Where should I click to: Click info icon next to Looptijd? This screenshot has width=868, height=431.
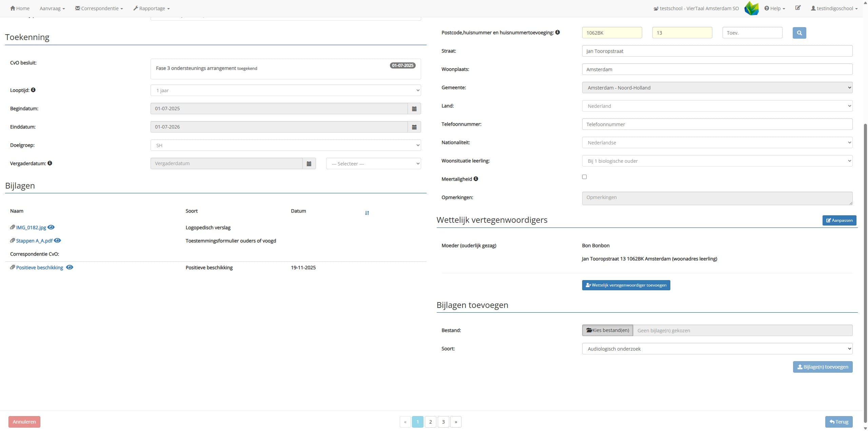[x=33, y=90]
